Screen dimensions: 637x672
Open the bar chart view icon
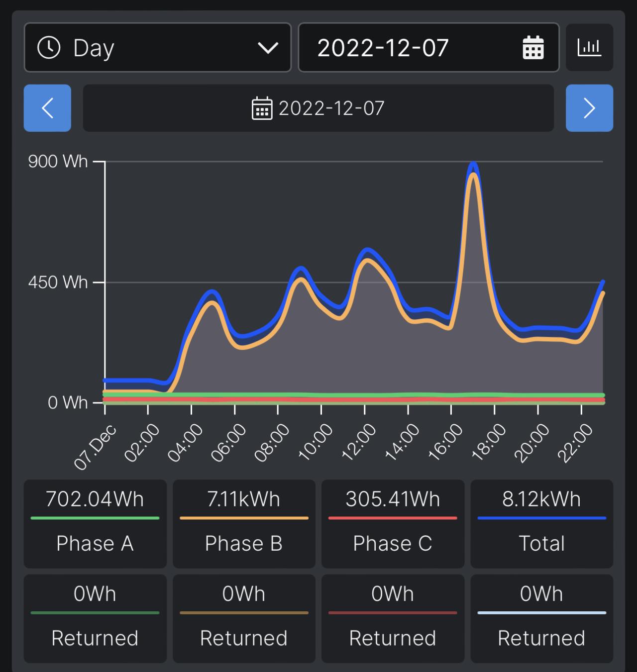(589, 47)
